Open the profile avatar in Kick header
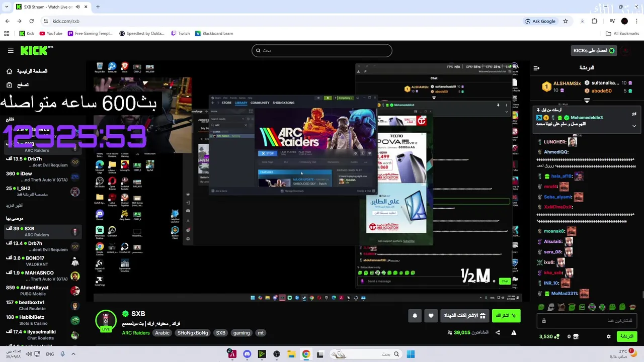The width and height of the screenshot is (644, 362). 625,50
